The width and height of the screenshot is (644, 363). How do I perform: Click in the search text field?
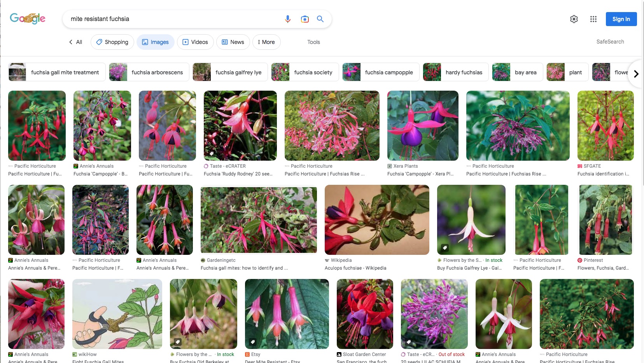coord(171,19)
